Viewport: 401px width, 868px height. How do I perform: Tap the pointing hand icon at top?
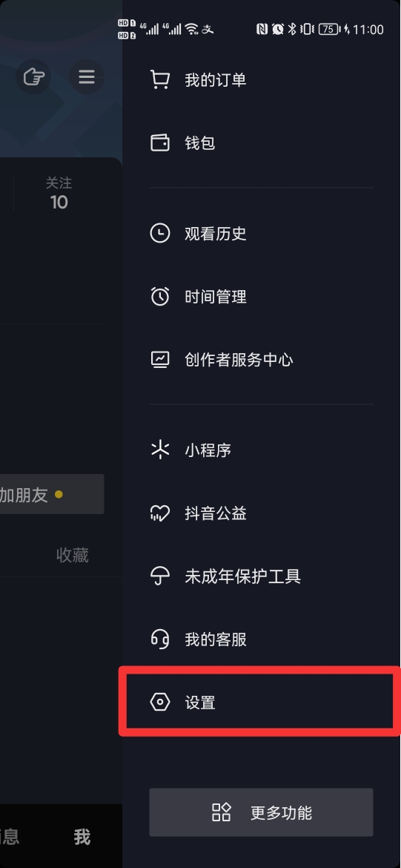[34, 76]
